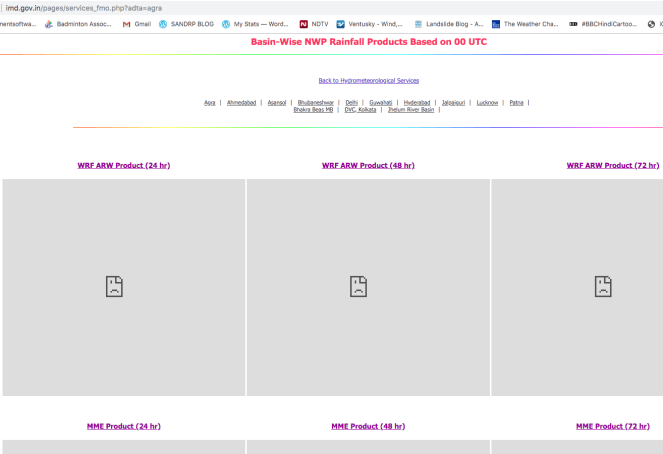
Task: Open the Bhakra Beas MB link
Action: (313, 109)
